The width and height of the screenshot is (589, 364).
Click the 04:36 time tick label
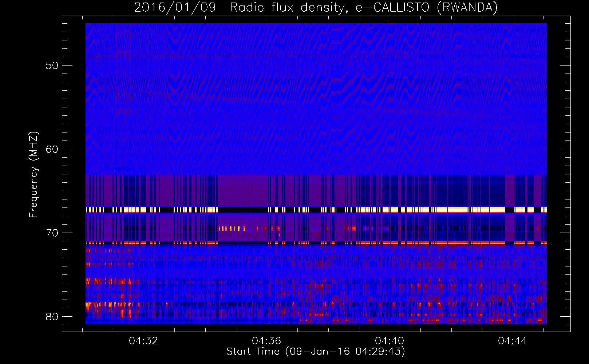tap(267, 341)
